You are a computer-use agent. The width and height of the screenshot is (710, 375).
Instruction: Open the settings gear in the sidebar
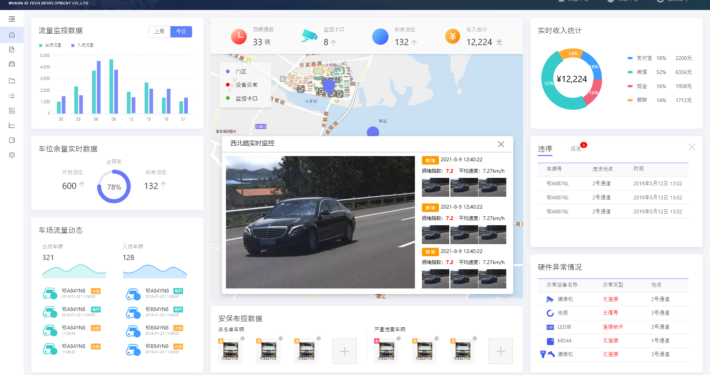point(12,155)
